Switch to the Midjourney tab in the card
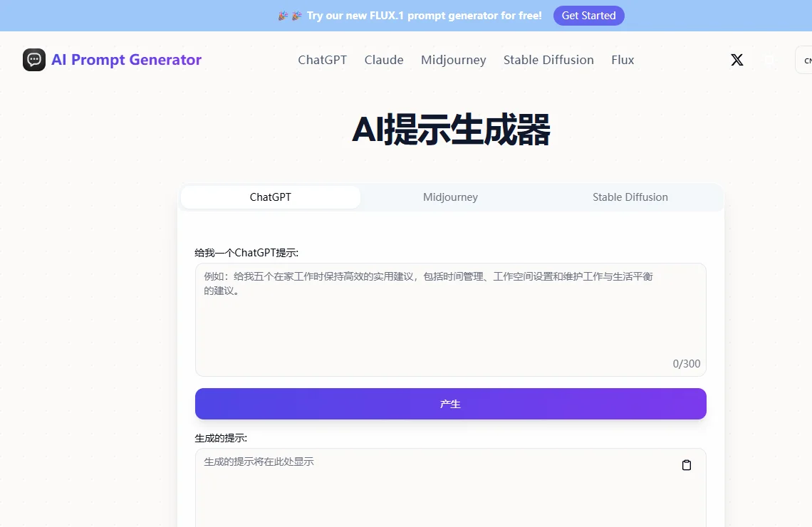Image resolution: width=812 pixels, height=527 pixels. [x=451, y=197]
